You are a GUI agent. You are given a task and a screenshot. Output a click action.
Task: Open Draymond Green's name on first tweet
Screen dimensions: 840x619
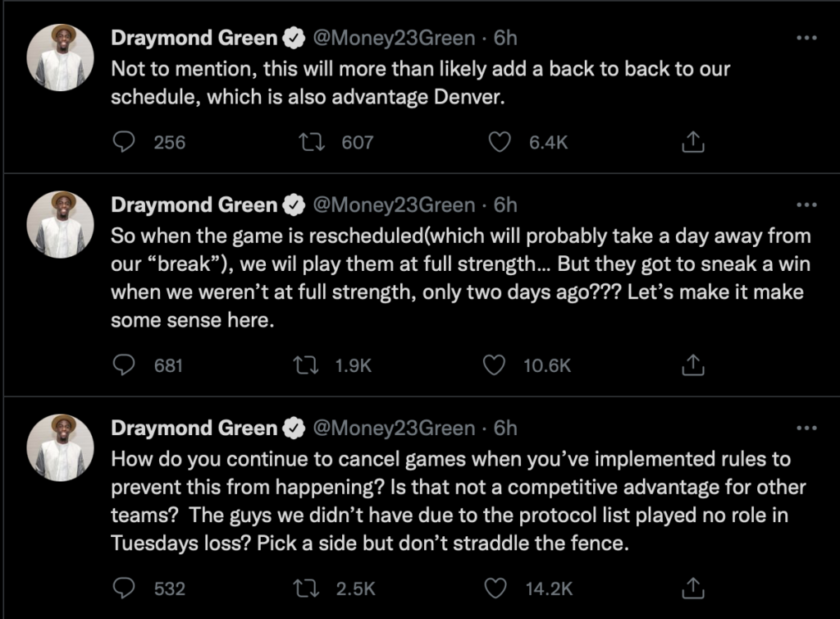[194, 38]
